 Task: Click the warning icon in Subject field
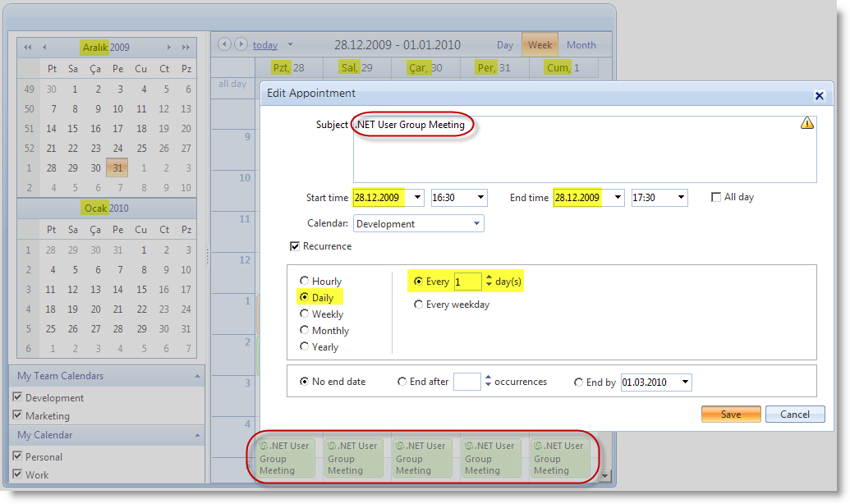point(807,123)
